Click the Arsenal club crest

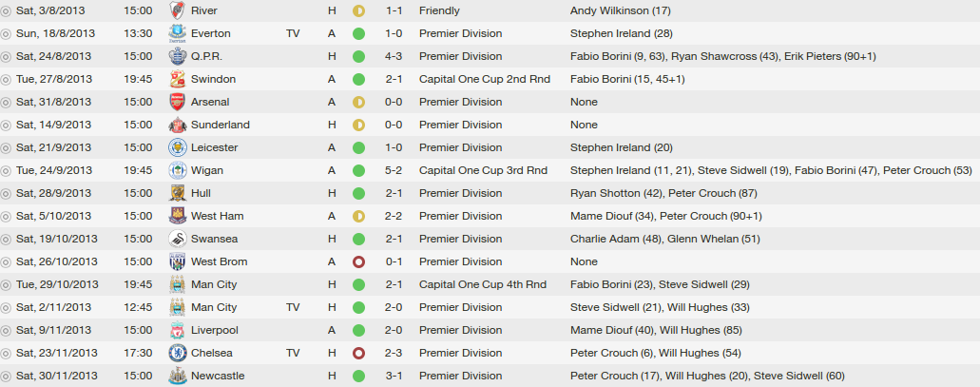(178, 102)
